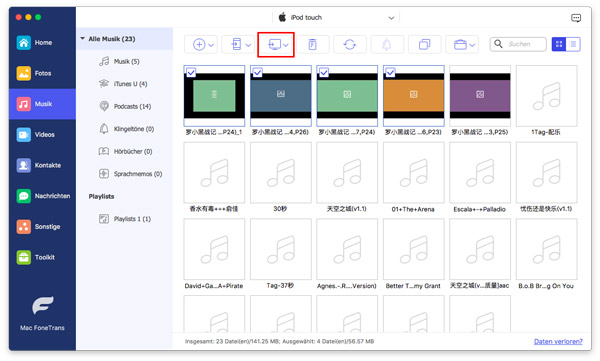
Task: Expand the toolbox dropdown arrow
Action: 472,45
